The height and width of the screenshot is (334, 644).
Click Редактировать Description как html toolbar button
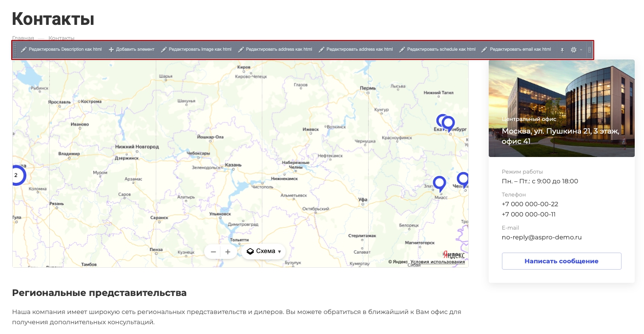[62, 49]
